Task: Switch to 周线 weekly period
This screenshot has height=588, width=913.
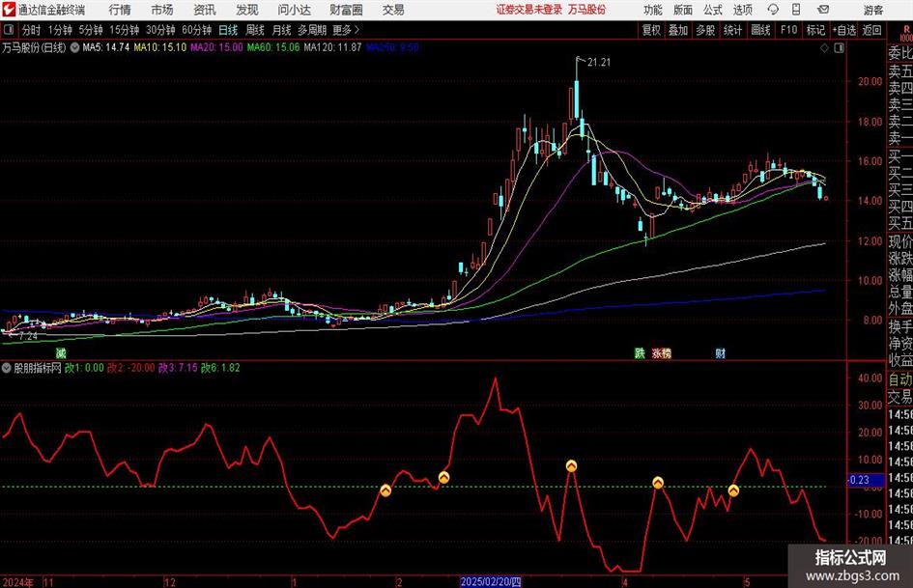Action: (255, 30)
